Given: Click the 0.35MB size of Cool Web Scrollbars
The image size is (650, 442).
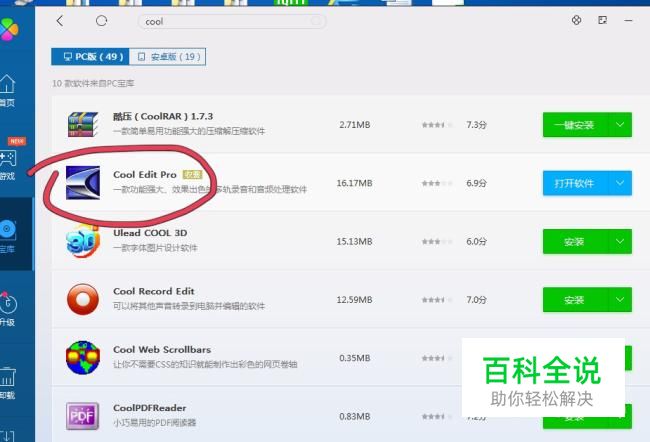Looking at the screenshot, I should [x=354, y=358].
